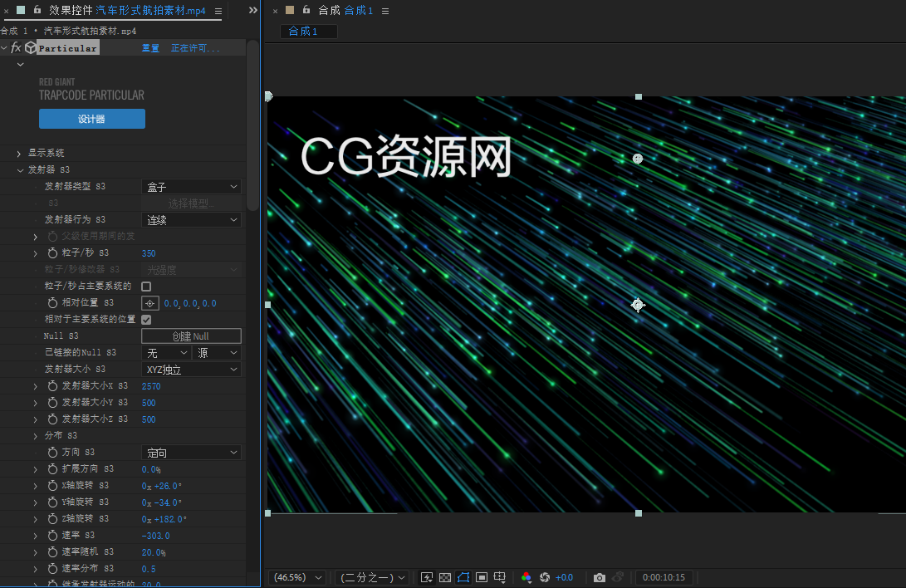Toggle stopwatch for 扩展方向 S3
The width and height of the screenshot is (906, 588).
(x=52, y=469)
